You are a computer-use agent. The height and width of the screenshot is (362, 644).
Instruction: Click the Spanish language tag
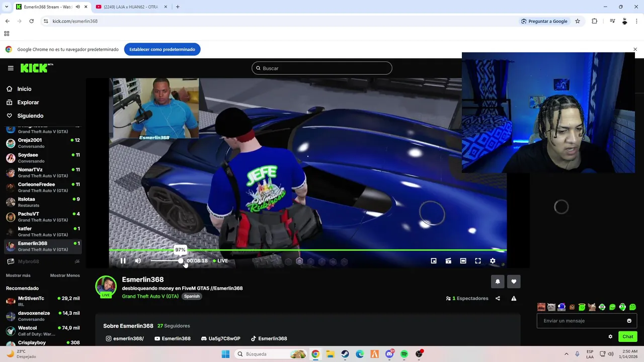(192, 297)
